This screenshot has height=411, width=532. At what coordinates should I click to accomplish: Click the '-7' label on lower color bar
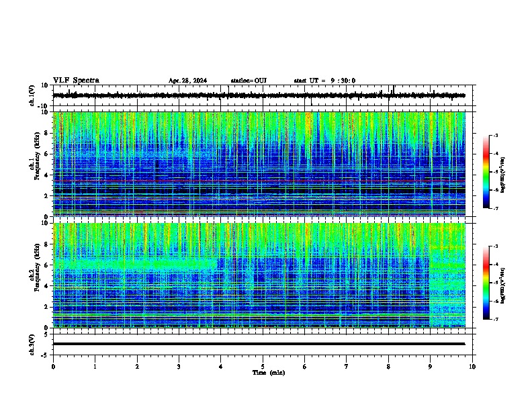pyautogui.click(x=495, y=319)
